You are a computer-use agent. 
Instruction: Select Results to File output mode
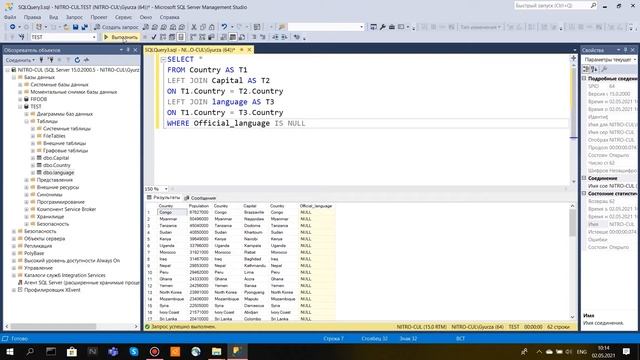point(242,37)
